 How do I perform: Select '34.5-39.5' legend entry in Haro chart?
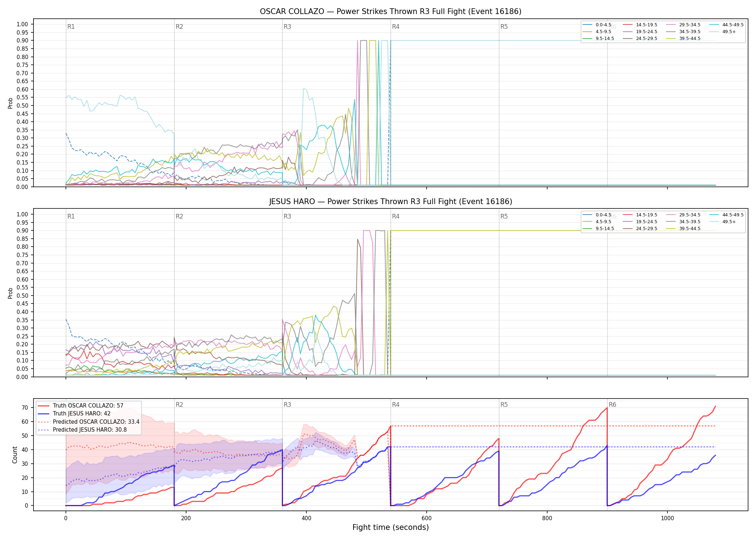(683, 222)
